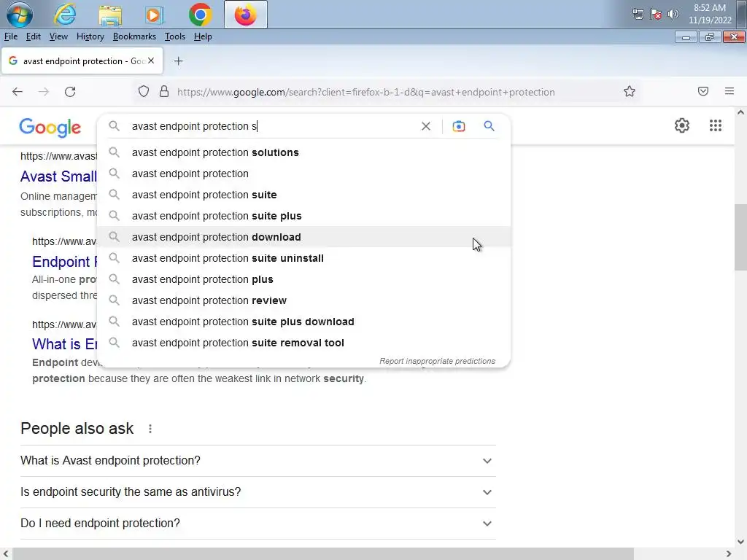Image resolution: width=747 pixels, height=560 pixels.
Task: Choose suggestion 'avast endpoint protection plus'
Action: click(303, 279)
